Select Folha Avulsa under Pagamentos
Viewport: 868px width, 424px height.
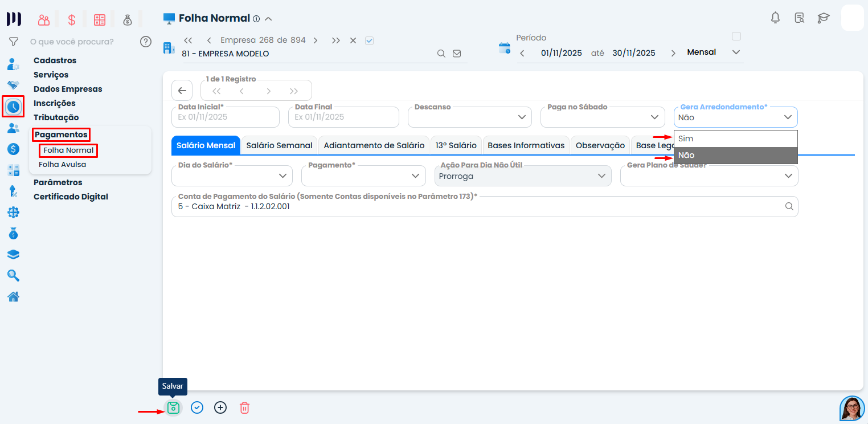(x=63, y=165)
